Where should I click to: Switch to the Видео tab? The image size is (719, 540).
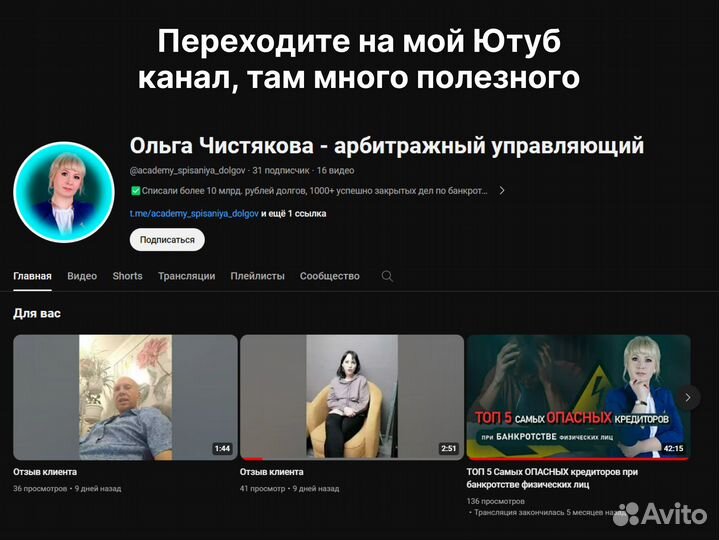[82, 276]
